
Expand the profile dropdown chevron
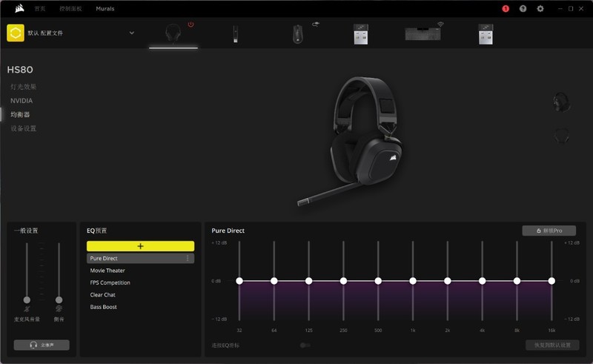tap(132, 33)
